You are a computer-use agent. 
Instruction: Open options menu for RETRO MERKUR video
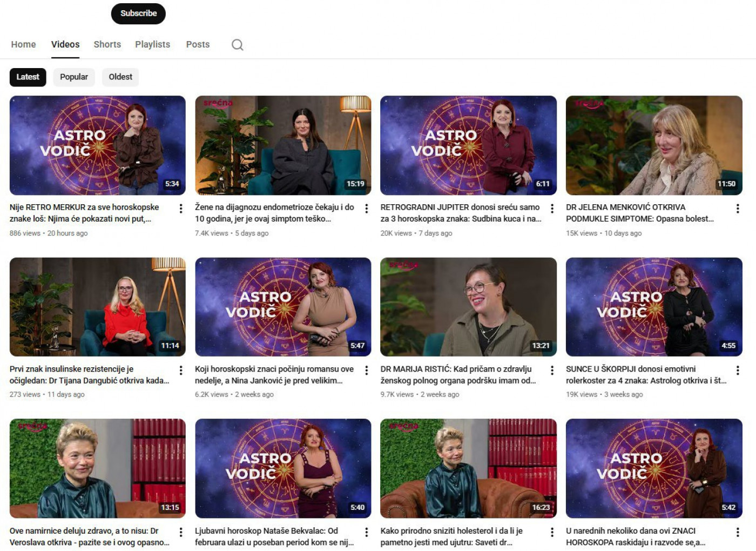tap(181, 209)
